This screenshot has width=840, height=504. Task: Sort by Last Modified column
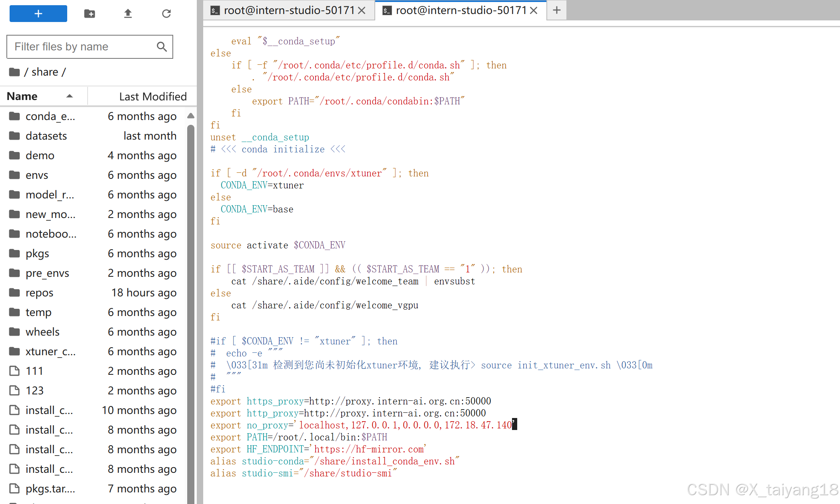[x=152, y=96]
